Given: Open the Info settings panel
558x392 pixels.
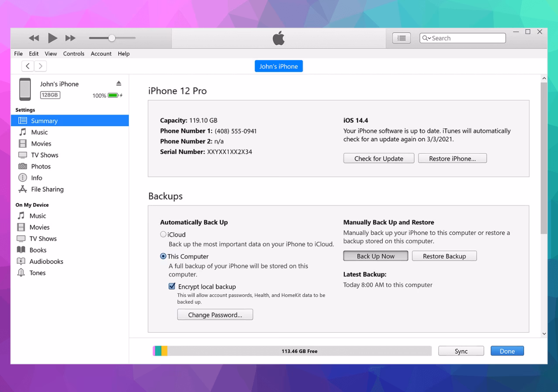Looking at the screenshot, I should pos(35,177).
